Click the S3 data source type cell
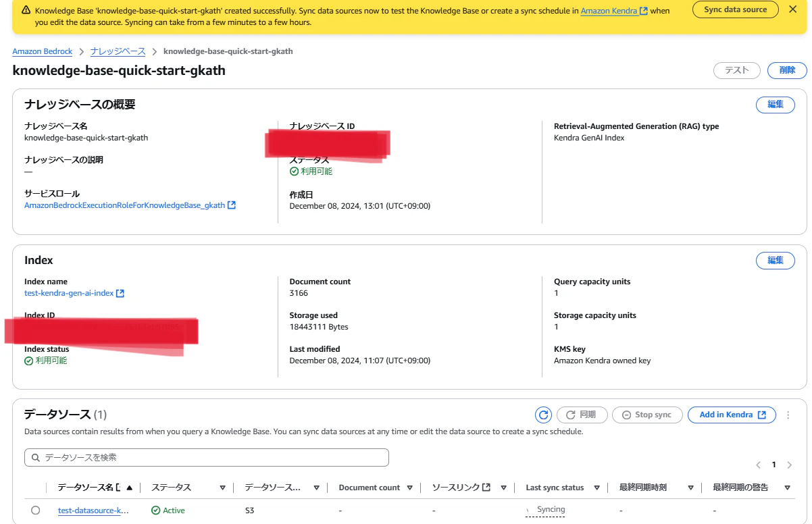The width and height of the screenshot is (812, 524). 249,510
